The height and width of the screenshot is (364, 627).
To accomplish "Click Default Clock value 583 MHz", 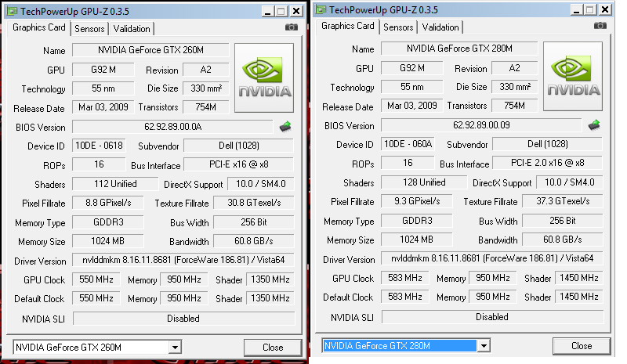I will click(404, 297).
